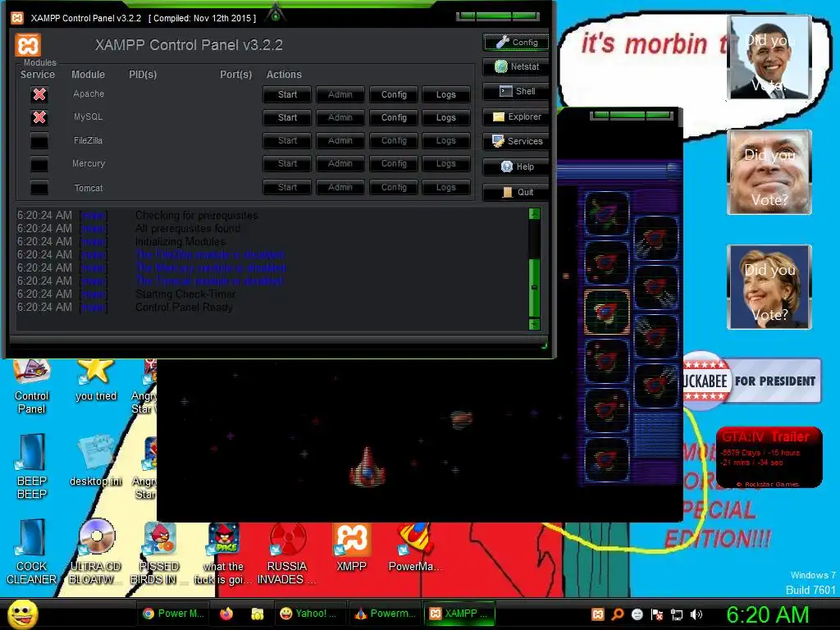The image size is (840, 630).
Task: Start the MySQL module
Action: (x=287, y=117)
